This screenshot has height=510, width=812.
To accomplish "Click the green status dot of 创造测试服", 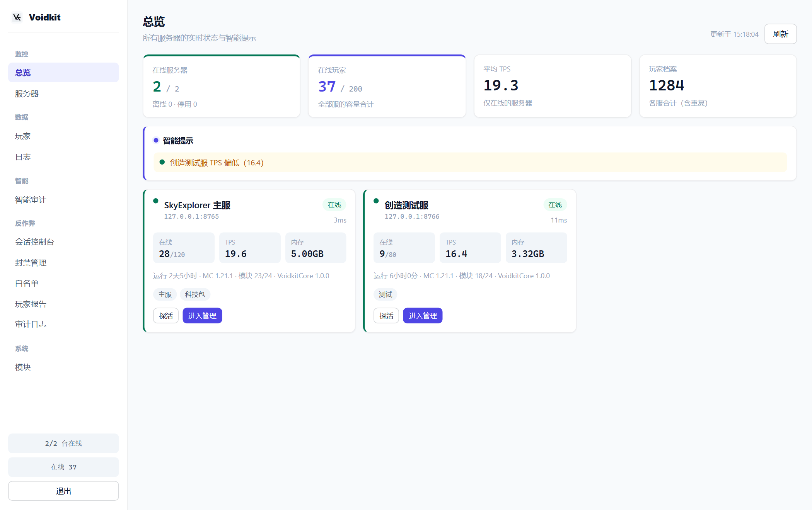I will 376,201.
